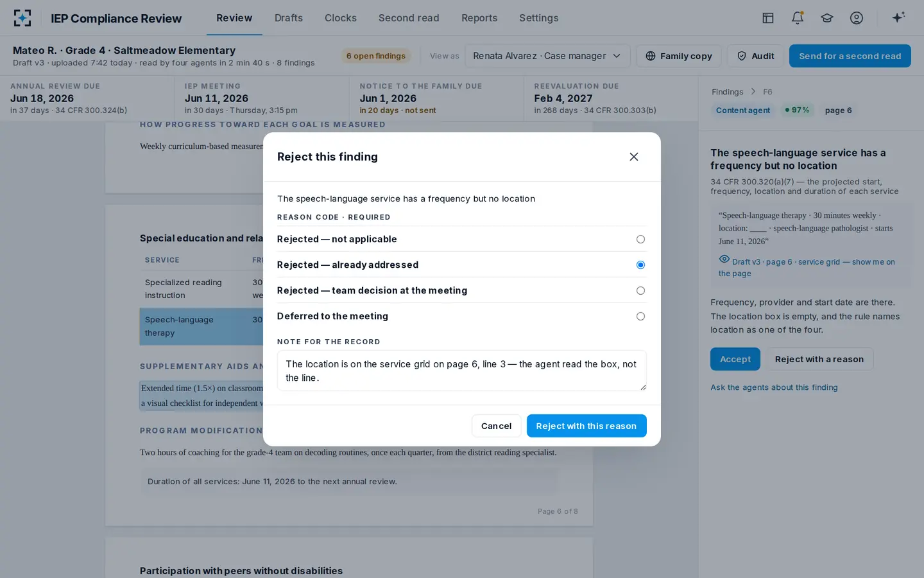The height and width of the screenshot is (578, 924).
Task: Click into the Note for the record field
Action: coord(462,371)
